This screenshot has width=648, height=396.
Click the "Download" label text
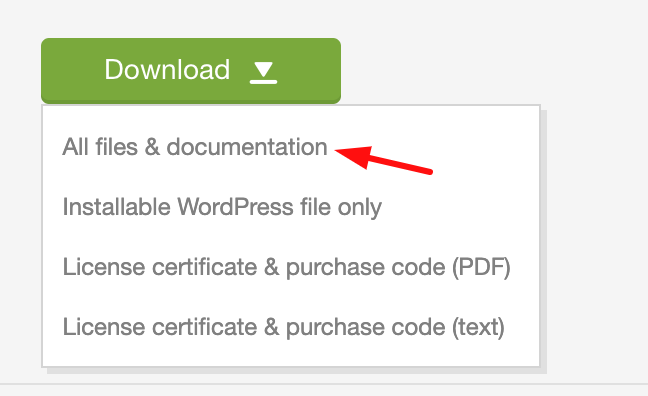pos(167,69)
